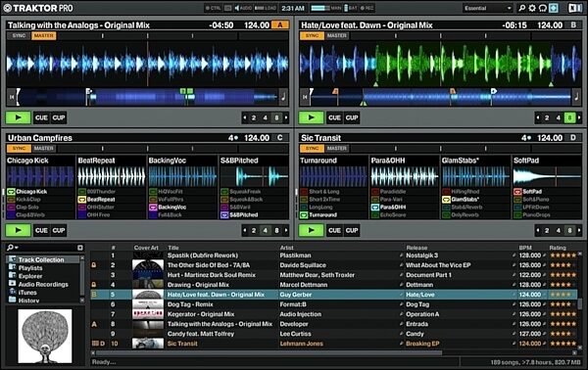The height and width of the screenshot is (370, 588).
Task: Click the BackingVoc sample list icon
Action: [153, 208]
